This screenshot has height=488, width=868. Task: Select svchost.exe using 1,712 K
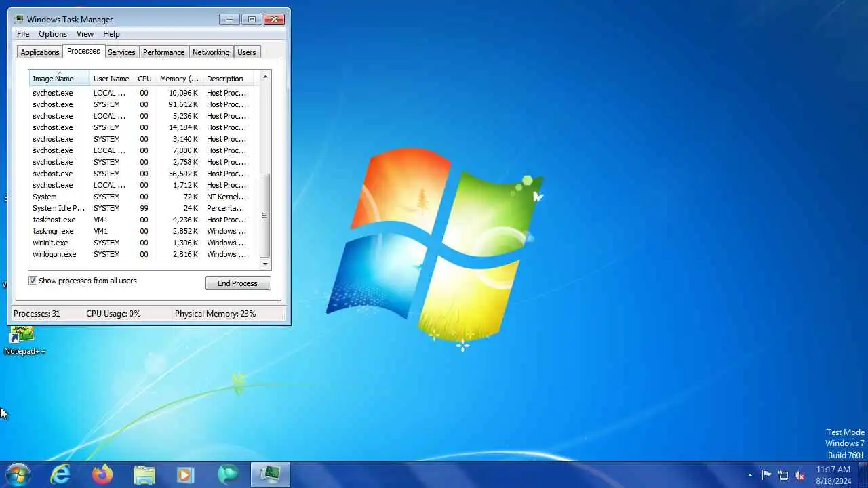(142, 185)
